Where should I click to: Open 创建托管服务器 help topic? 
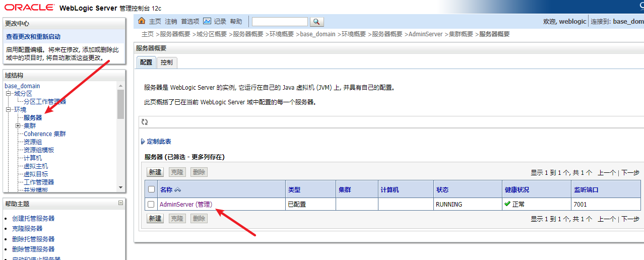pyautogui.click(x=33, y=218)
